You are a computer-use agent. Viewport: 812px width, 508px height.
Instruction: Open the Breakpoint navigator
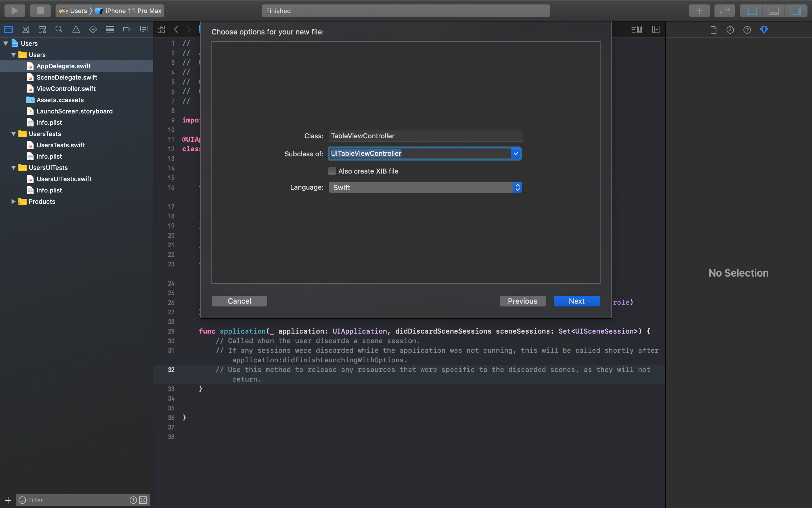[127, 30]
